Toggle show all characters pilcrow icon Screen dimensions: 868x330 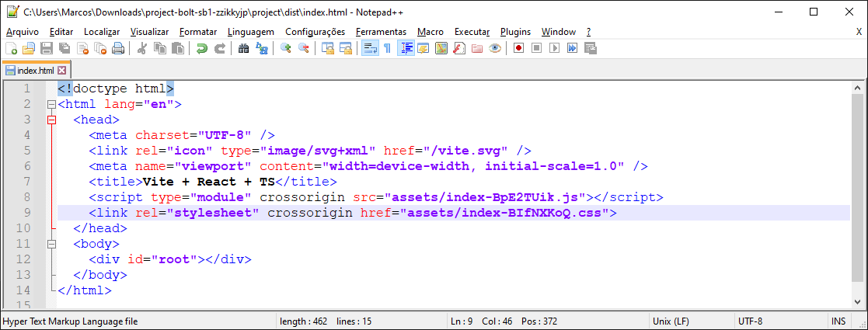point(387,49)
